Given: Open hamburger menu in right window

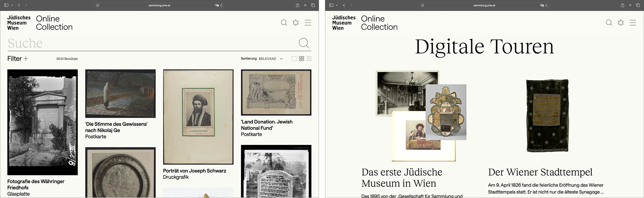Looking at the screenshot, I should click(x=633, y=22).
